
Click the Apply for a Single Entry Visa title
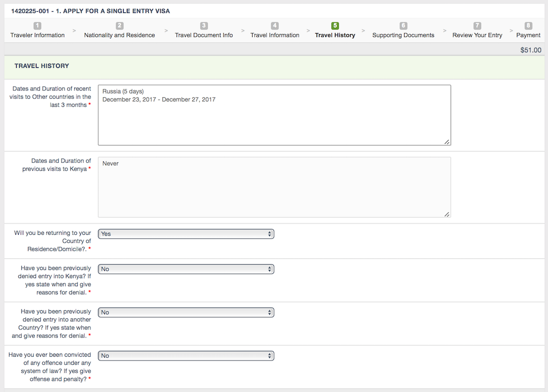click(x=90, y=11)
